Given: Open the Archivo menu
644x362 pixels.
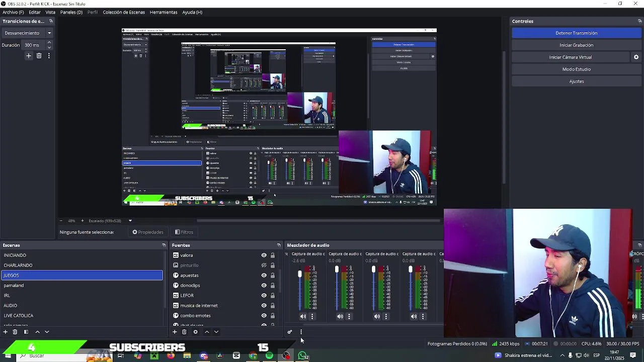Looking at the screenshot, I should 13,12.
